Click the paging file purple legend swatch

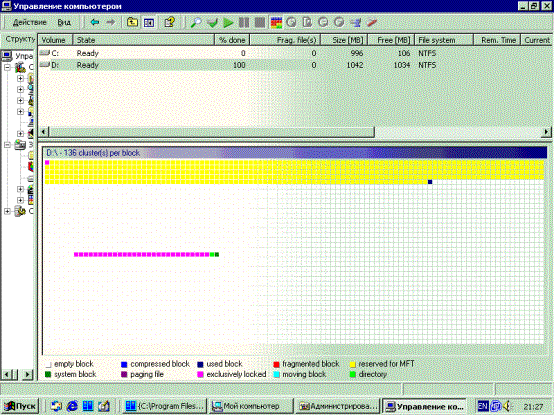click(x=124, y=374)
